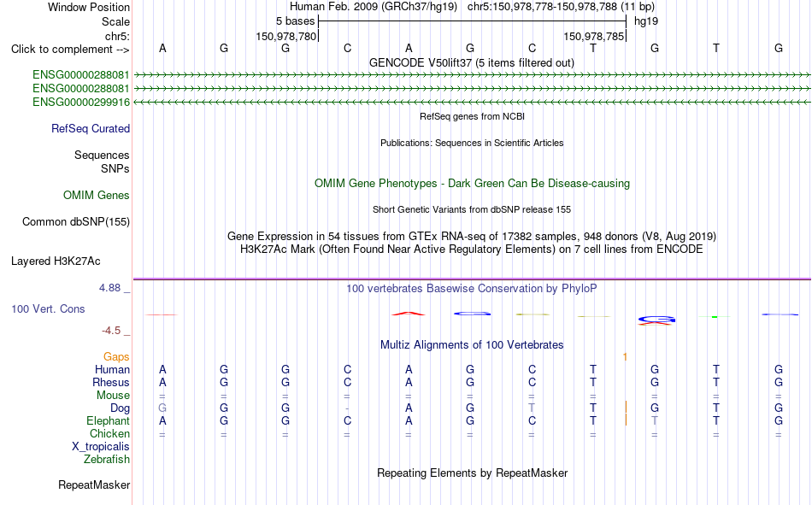Click the Chicken species label
This screenshot has width=812, height=505.
pos(109,433)
